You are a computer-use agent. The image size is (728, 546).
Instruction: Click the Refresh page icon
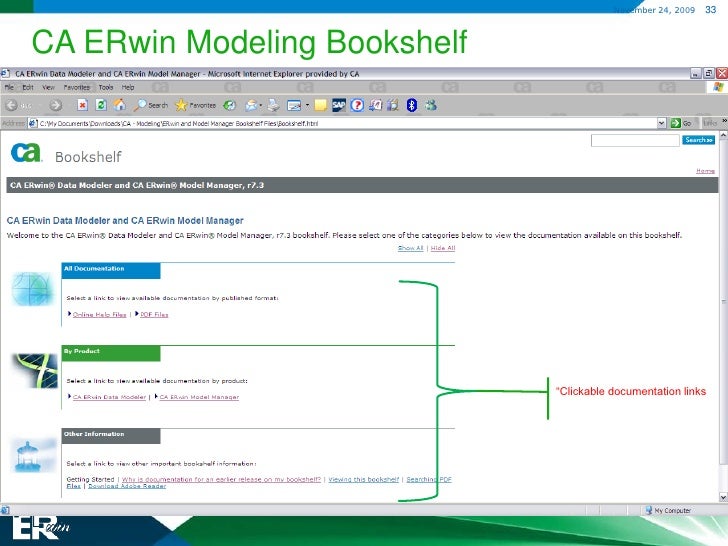pos(101,105)
